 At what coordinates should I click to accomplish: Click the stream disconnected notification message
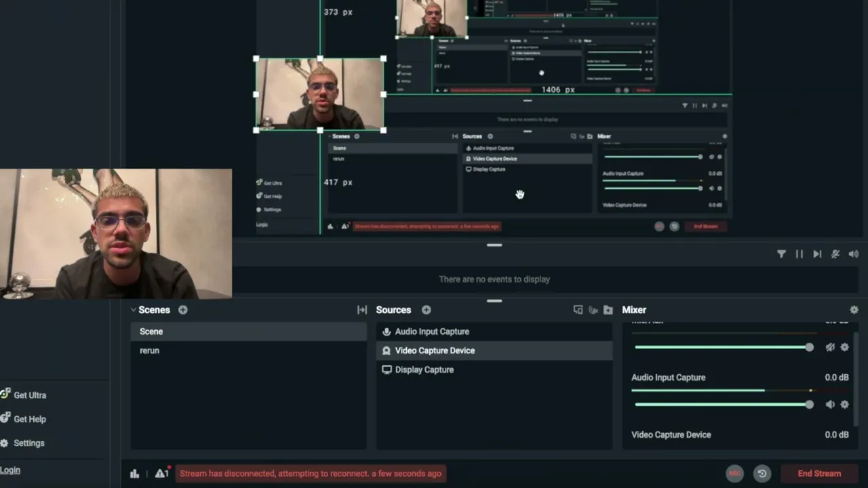click(311, 474)
